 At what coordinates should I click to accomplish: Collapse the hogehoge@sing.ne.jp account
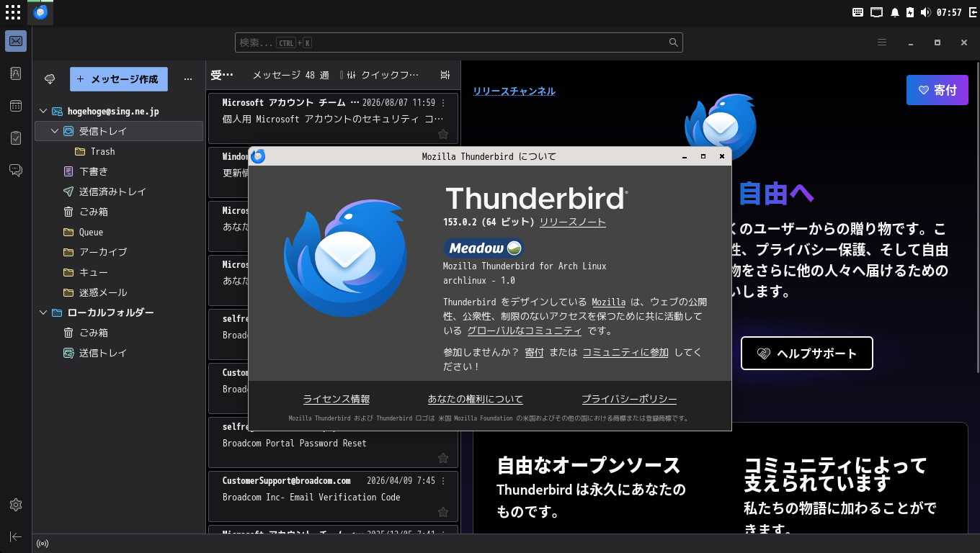click(x=43, y=111)
